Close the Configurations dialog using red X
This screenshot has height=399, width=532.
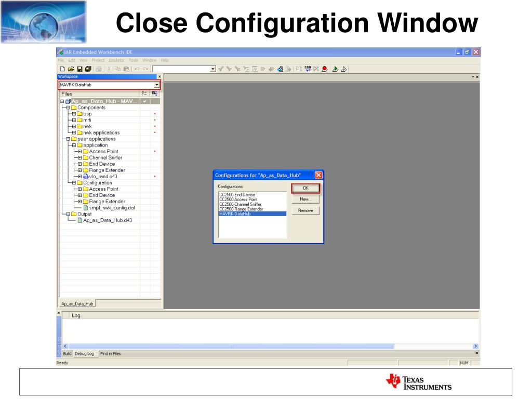pyautogui.click(x=318, y=175)
